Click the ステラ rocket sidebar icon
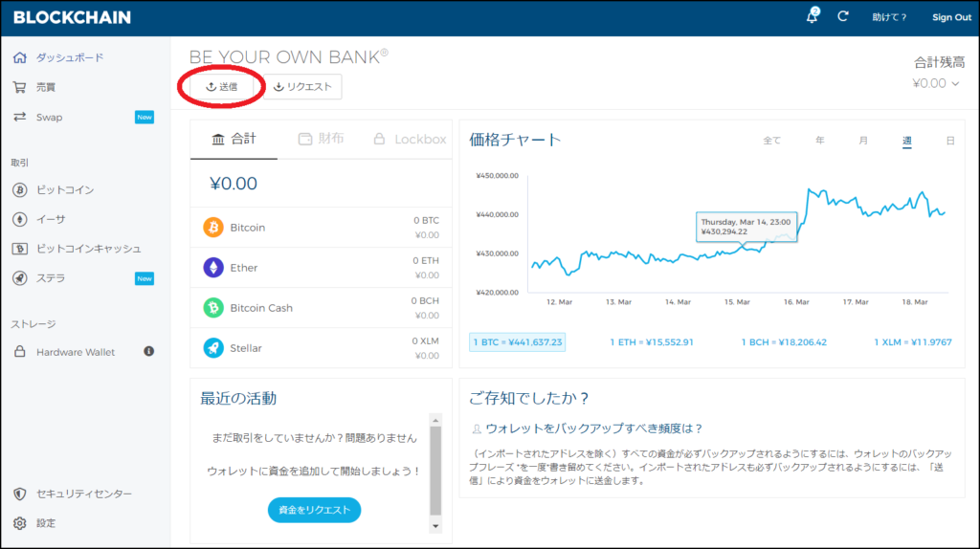Viewport: 980px width, 549px height. click(x=20, y=278)
